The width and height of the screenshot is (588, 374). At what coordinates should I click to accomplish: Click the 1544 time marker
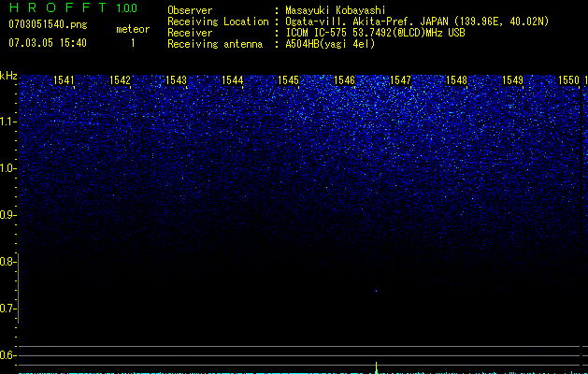(233, 80)
